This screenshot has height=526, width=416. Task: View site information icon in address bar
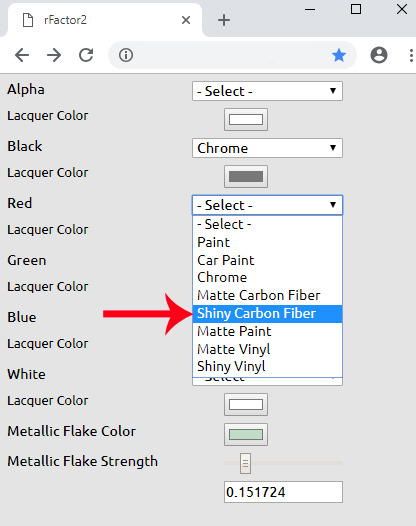click(x=126, y=55)
